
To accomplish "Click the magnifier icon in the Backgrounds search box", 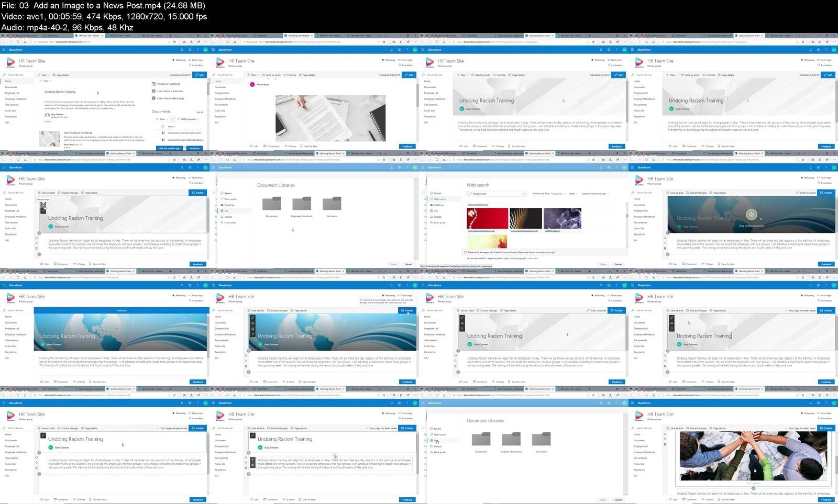I will click(x=470, y=194).
